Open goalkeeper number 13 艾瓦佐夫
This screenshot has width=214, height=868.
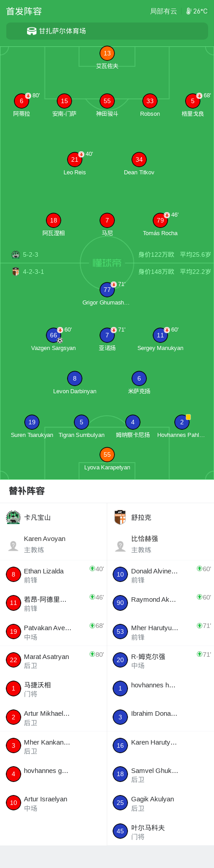coord(107,58)
